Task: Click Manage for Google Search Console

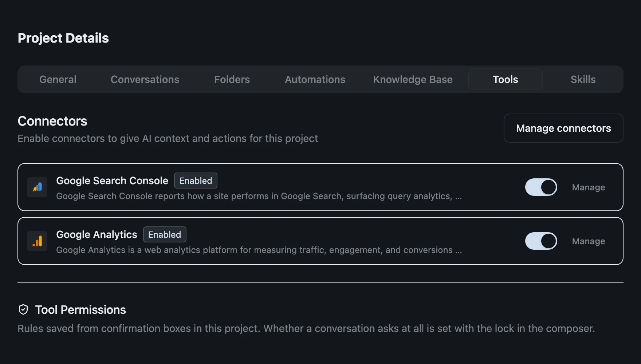Action: point(589,187)
